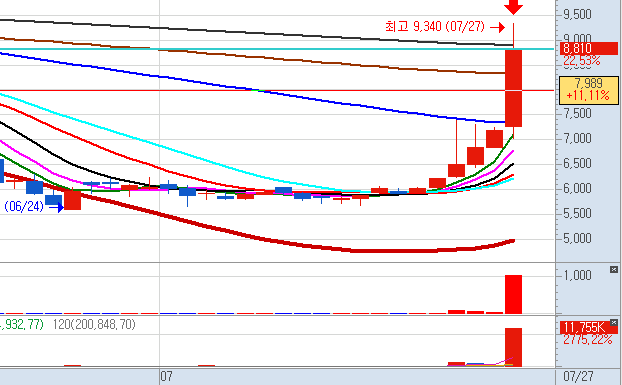This screenshot has height=385, width=622.
Task: Select the large red 07/27 candlestick
Action: (513, 88)
